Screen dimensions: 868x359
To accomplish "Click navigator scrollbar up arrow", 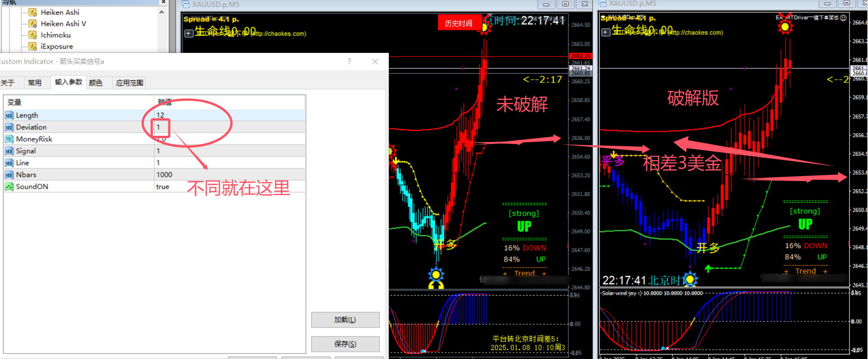I will [x=162, y=12].
